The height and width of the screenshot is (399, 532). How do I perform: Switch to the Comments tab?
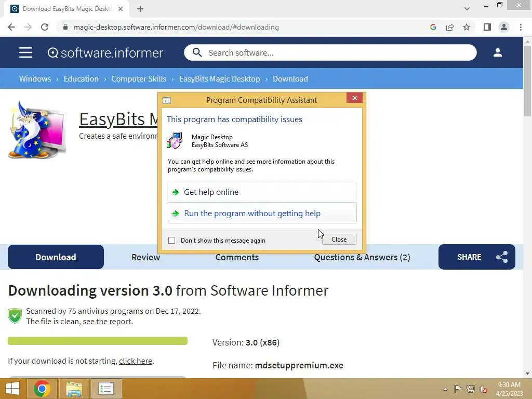pos(237,257)
